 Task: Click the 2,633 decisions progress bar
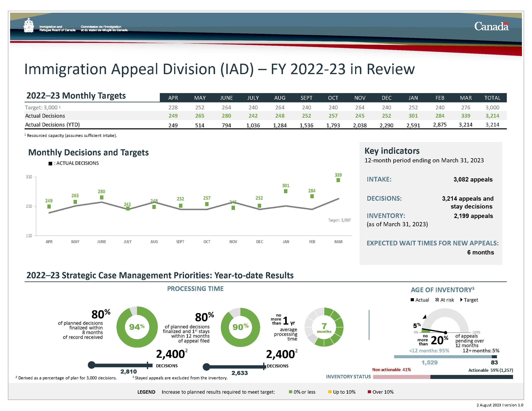click(235, 367)
